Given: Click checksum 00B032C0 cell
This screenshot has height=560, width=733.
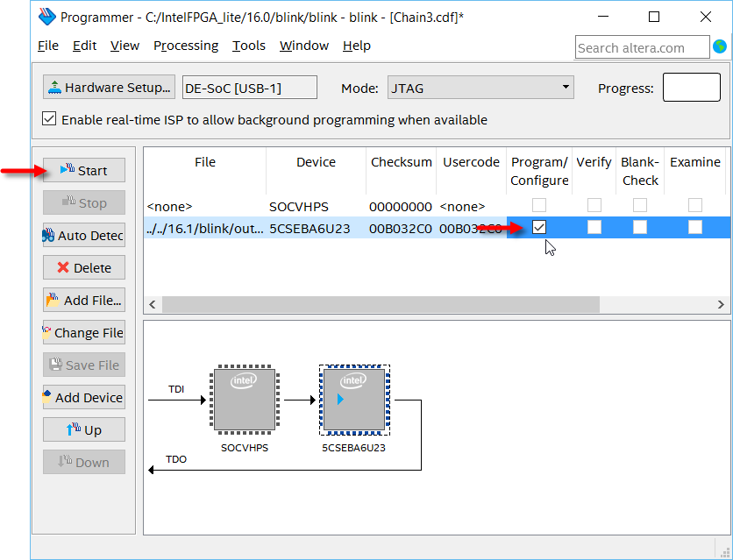Looking at the screenshot, I should [x=400, y=229].
